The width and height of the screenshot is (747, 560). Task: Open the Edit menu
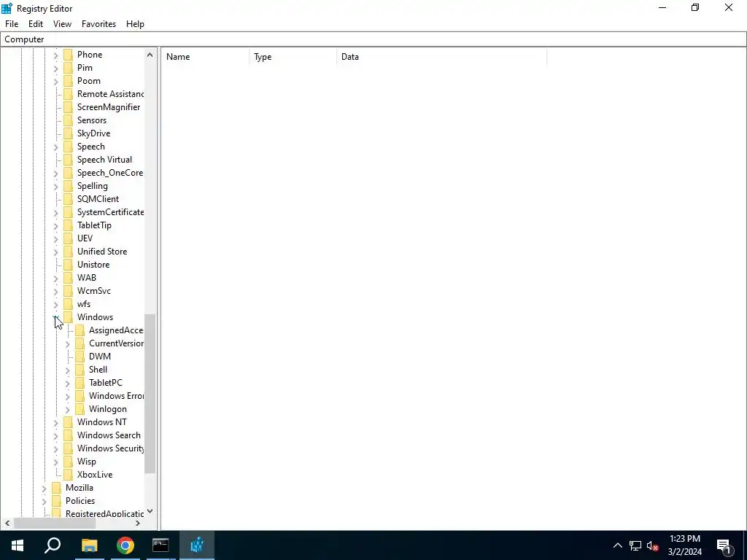coord(36,24)
